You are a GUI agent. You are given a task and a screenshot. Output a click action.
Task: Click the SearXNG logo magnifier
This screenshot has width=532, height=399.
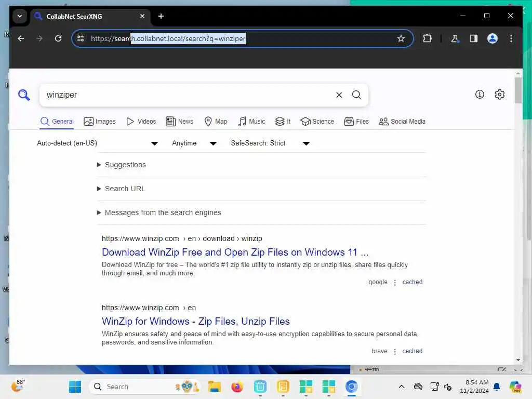[24, 95]
